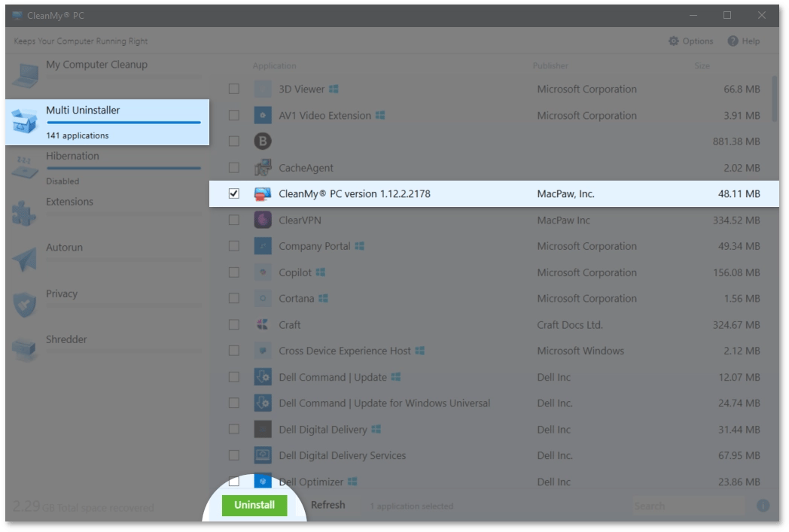
Task: Click the '1 application selected' status text
Action: coord(412,506)
